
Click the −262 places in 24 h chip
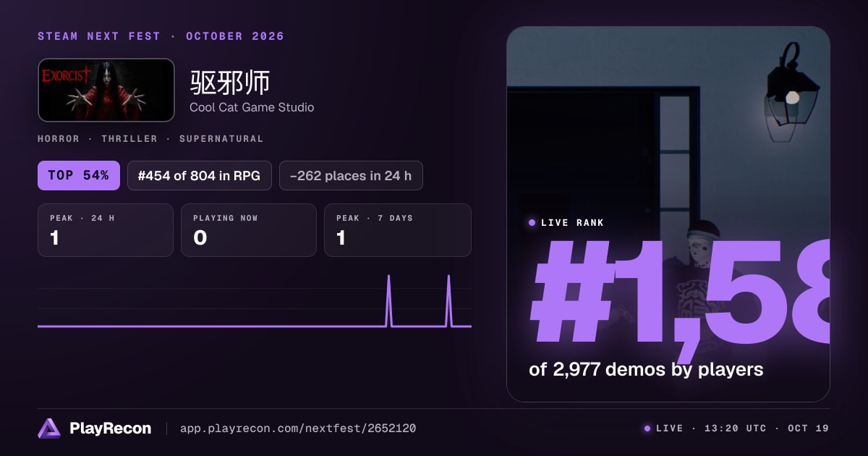(351, 175)
